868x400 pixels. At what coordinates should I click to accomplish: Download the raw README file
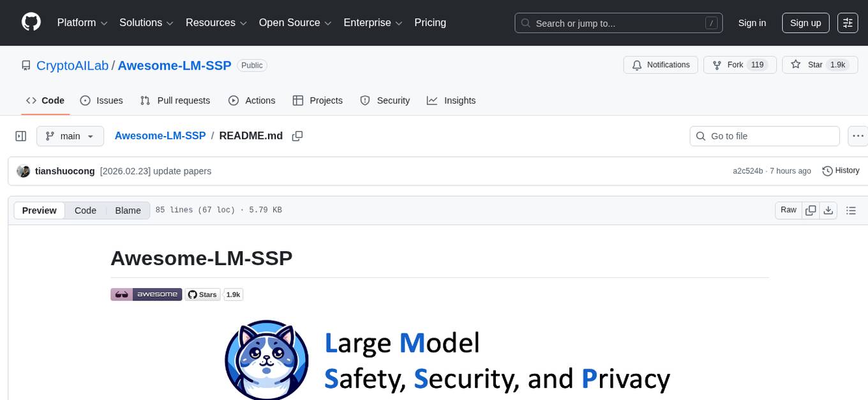(828, 210)
